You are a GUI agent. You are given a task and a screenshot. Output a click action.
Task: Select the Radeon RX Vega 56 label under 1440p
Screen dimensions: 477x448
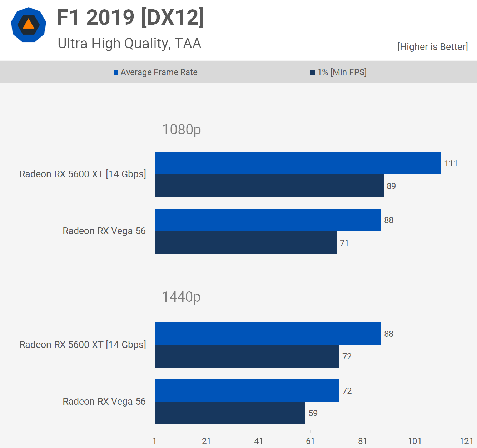[x=104, y=402]
